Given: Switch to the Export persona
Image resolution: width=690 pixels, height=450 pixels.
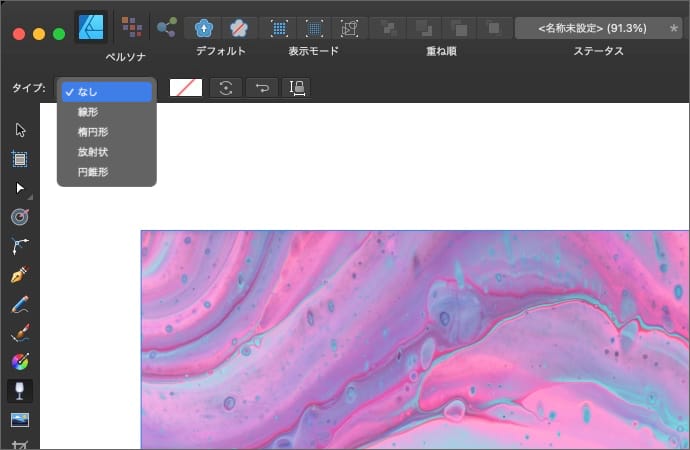Looking at the screenshot, I should point(167,27).
